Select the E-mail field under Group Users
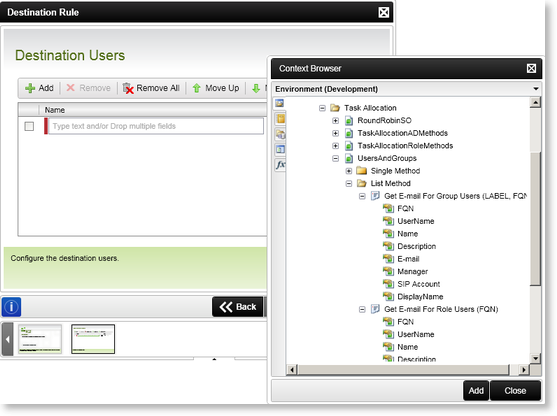 (408, 259)
